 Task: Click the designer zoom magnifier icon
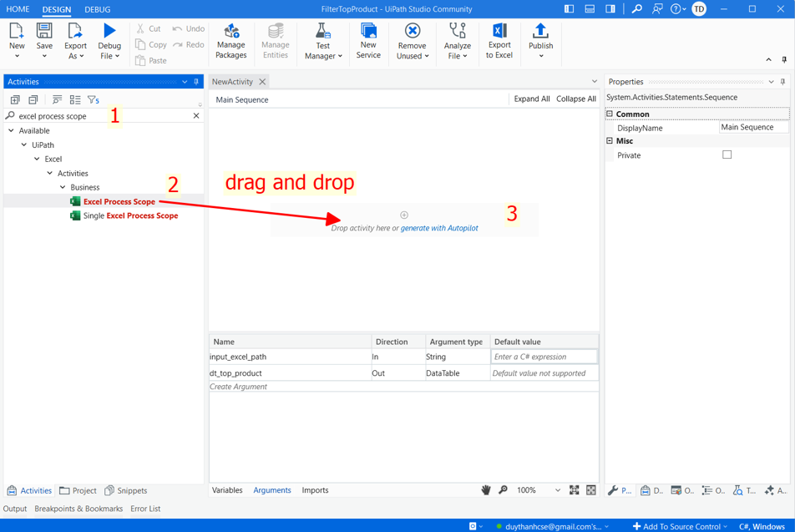(503, 490)
